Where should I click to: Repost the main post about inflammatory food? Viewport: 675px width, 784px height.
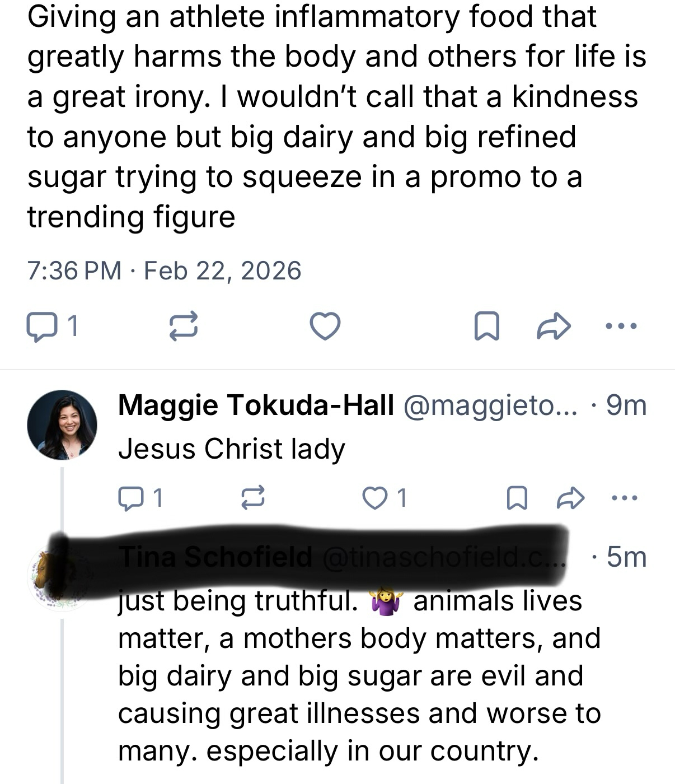pos(184,326)
